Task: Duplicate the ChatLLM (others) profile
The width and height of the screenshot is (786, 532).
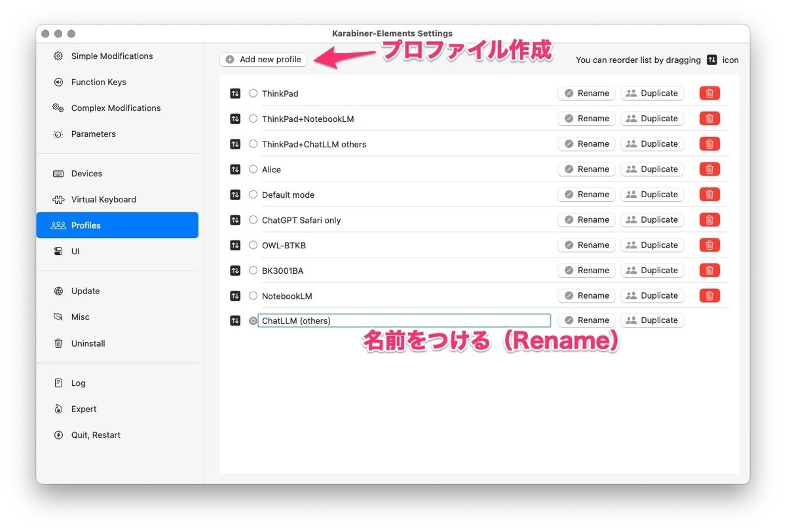Action: tap(652, 320)
